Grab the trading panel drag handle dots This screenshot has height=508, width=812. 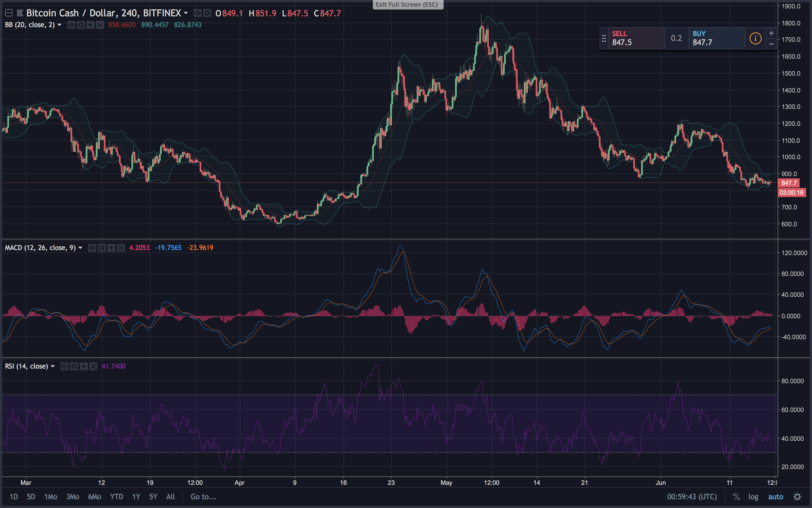tap(604, 38)
